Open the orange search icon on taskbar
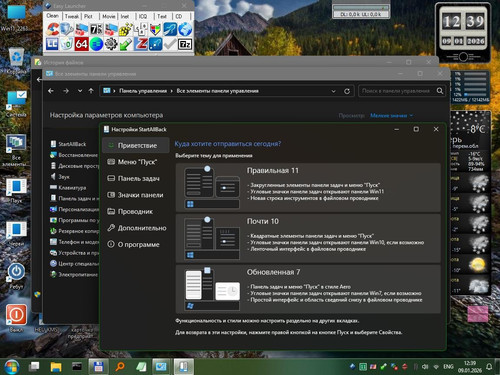Image resolution: width=500 pixels, height=375 pixels. 120,367
